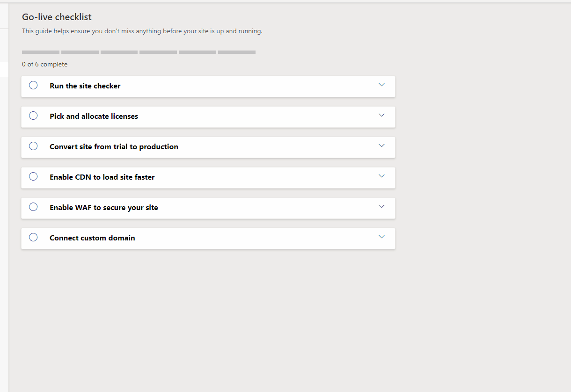Select the Connect custom domain circle

click(x=33, y=237)
